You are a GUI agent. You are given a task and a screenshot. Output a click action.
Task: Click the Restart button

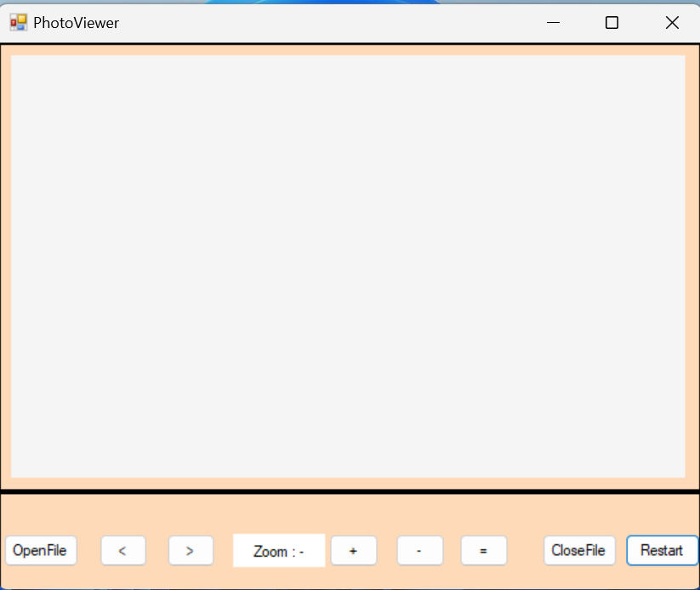point(662,551)
